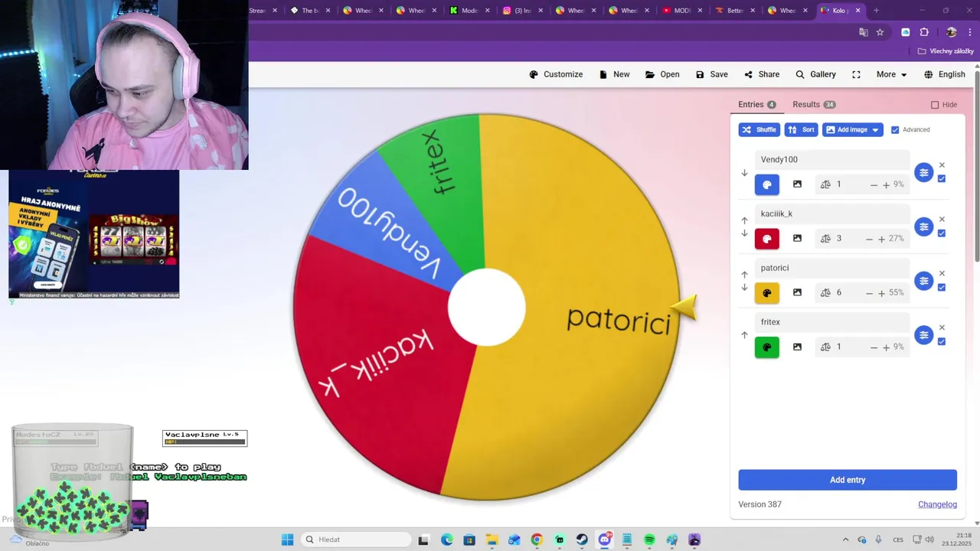The image size is (980, 551).
Task: Open patorici entry options sliders button
Action: point(924,281)
